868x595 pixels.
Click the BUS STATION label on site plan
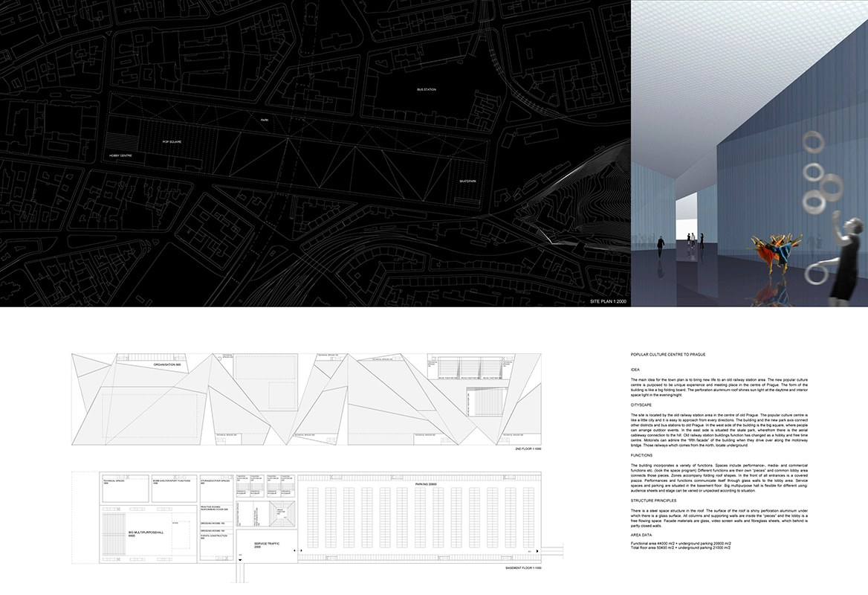point(426,89)
